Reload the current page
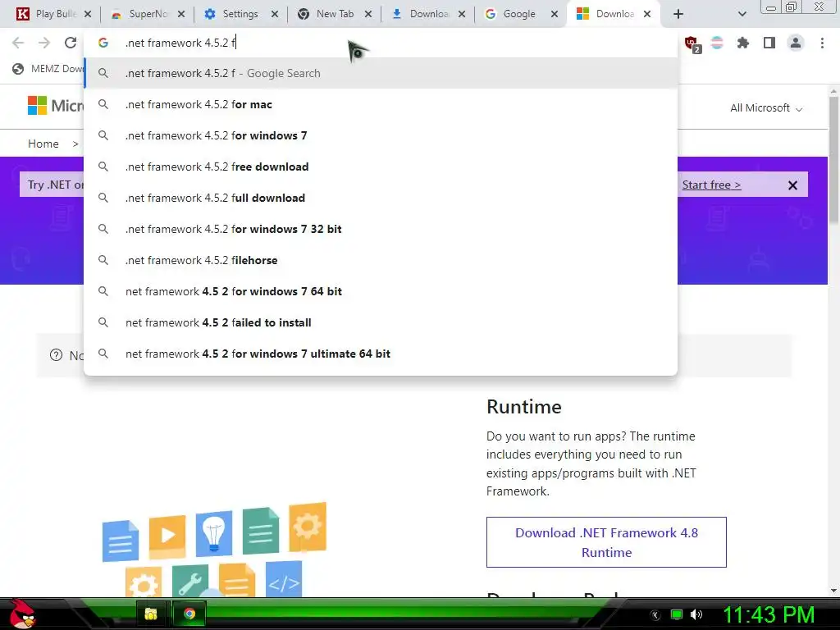Image resolution: width=840 pixels, height=630 pixels. pyautogui.click(x=71, y=43)
